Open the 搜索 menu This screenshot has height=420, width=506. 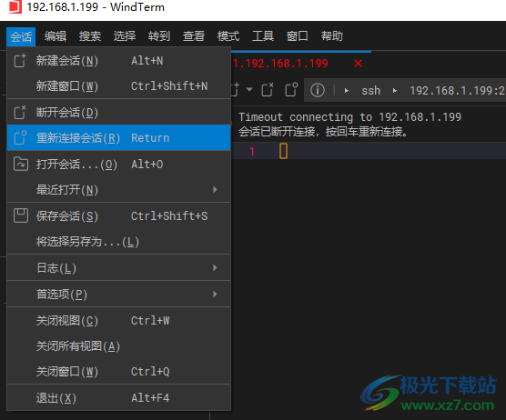[x=90, y=36]
